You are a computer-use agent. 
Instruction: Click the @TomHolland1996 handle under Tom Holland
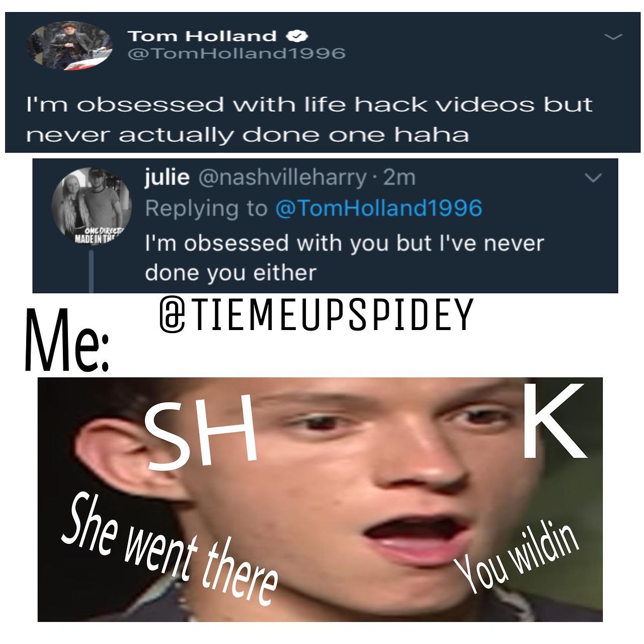point(236,53)
